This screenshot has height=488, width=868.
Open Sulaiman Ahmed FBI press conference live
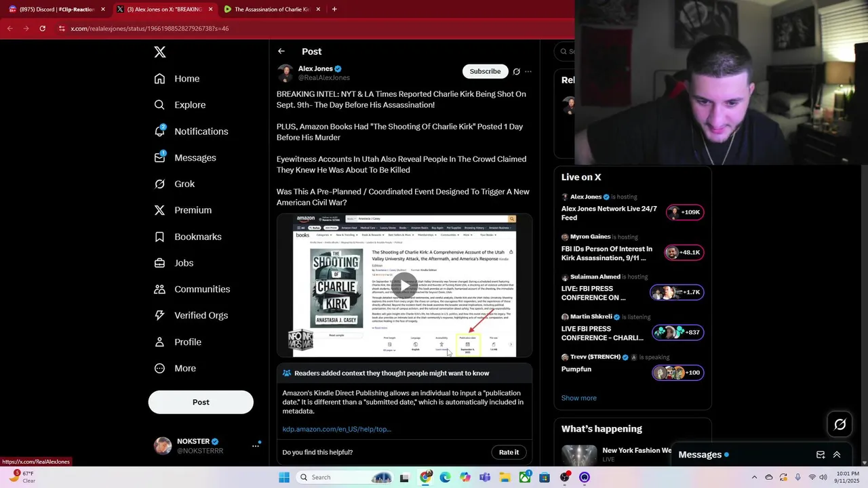pos(593,293)
